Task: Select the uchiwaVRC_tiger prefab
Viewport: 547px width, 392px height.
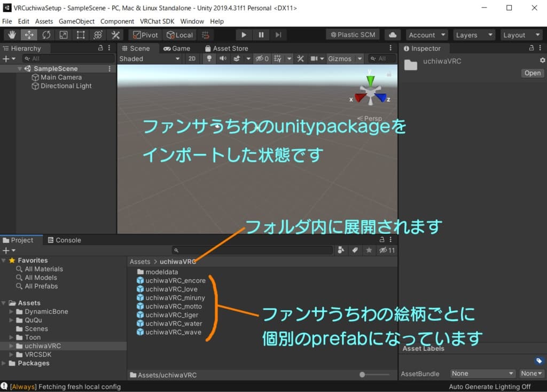Action: pyautogui.click(x=171, y=315)
